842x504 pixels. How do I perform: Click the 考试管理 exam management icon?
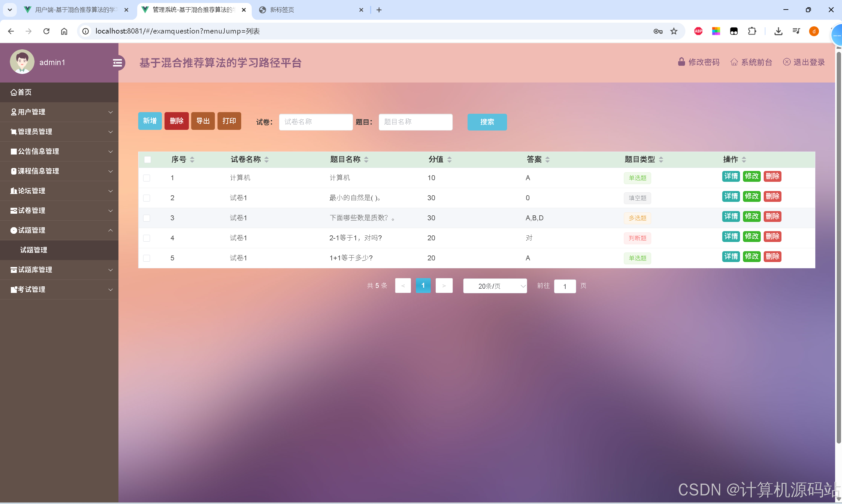point(13,289)
